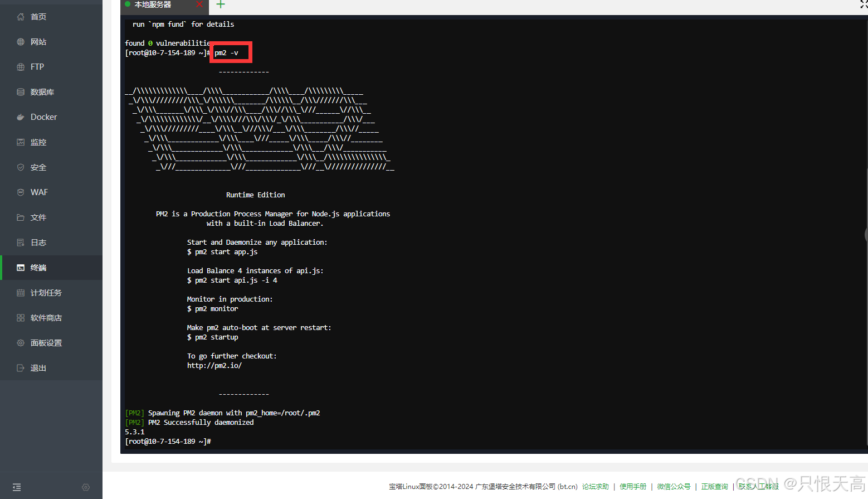The image size is (868, 499).
Task: Open 日志 menu item
Action: point(51,243)
